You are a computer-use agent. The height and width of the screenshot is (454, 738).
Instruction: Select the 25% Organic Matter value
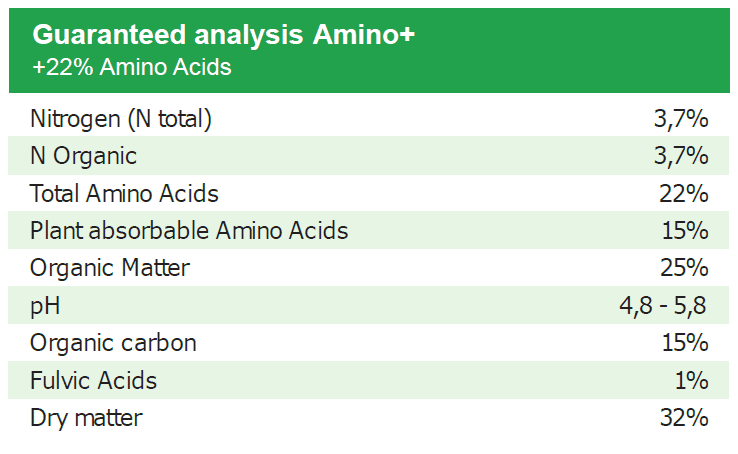[x=684, y=268]
